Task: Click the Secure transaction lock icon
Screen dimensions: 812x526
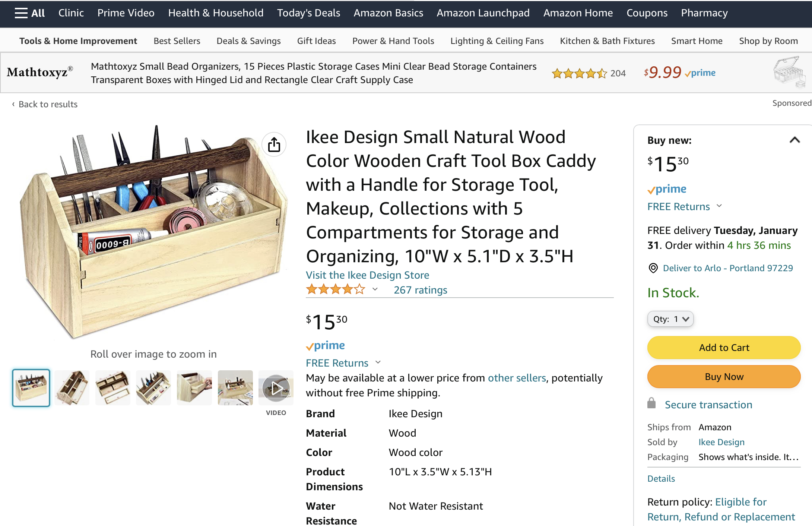Action: (x=651, y=403)
